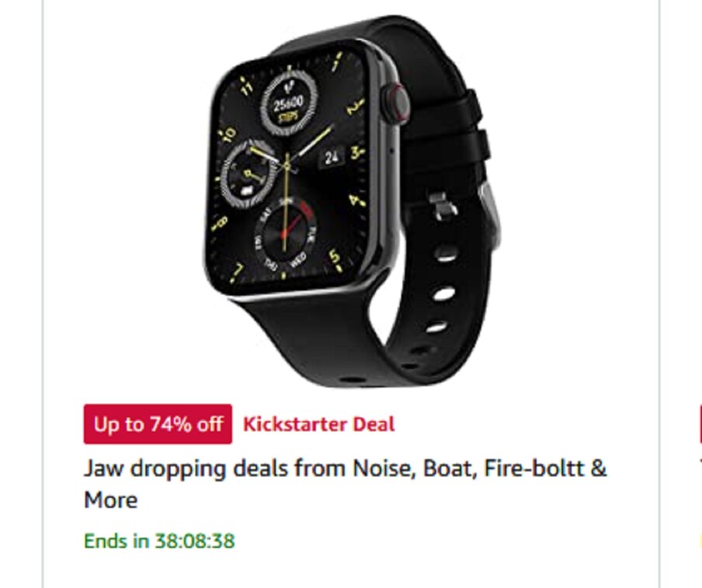This screenshot has height=588, width=702.
Task: Click the word "More" in the deal title
Action: click(x=110, y=500)
